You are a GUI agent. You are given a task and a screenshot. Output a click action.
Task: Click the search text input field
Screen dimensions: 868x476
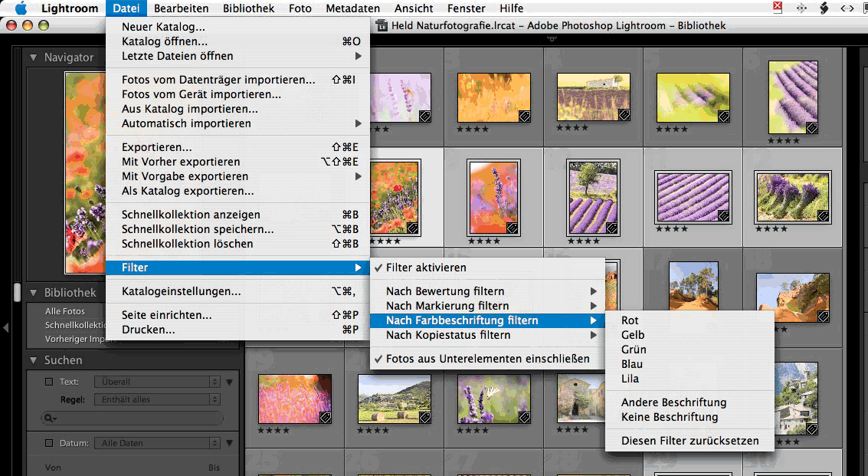[133, 419]
